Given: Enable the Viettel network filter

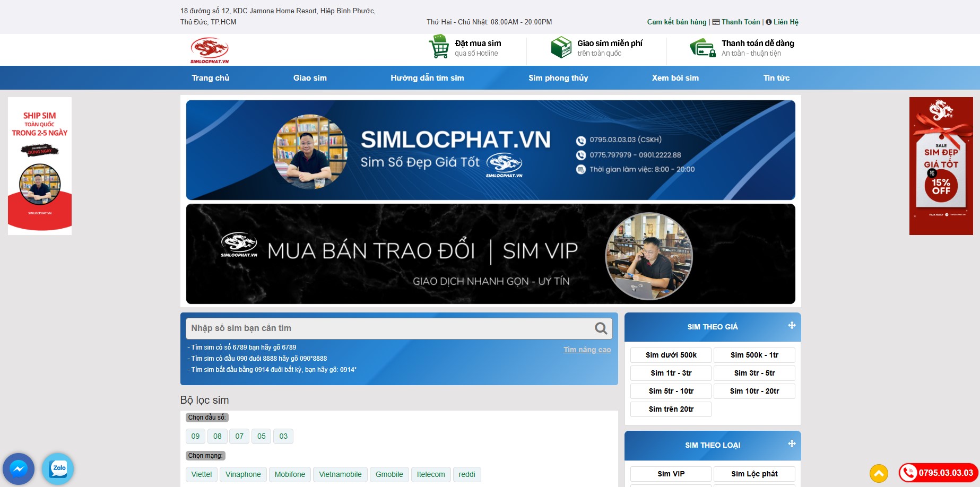Looking at the screenshot, I should click(x=201, y=474).
